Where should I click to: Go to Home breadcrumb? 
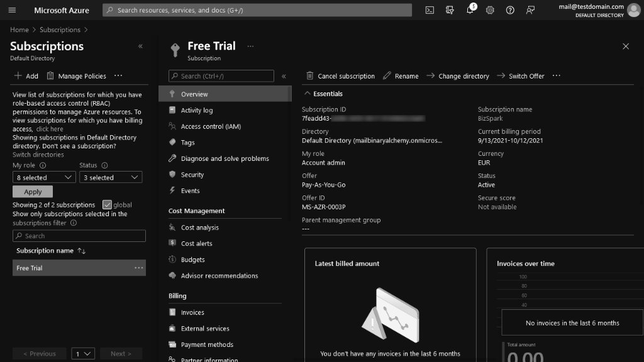pos(19,30)
